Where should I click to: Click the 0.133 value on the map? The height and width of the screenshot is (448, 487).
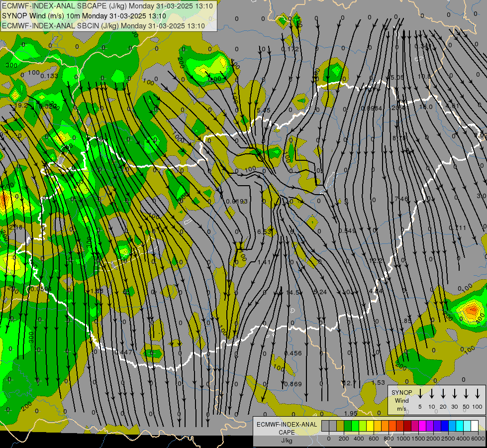(x=49, y=76)
